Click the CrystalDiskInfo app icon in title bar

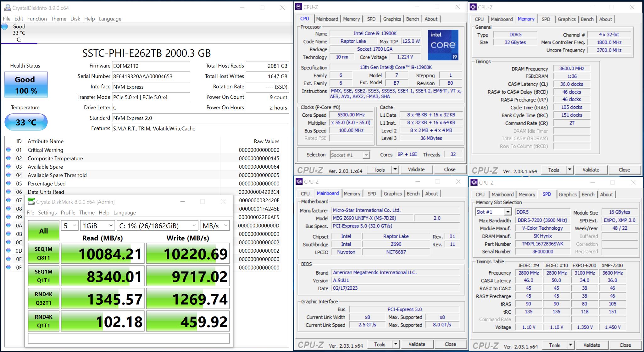(7, 8)
